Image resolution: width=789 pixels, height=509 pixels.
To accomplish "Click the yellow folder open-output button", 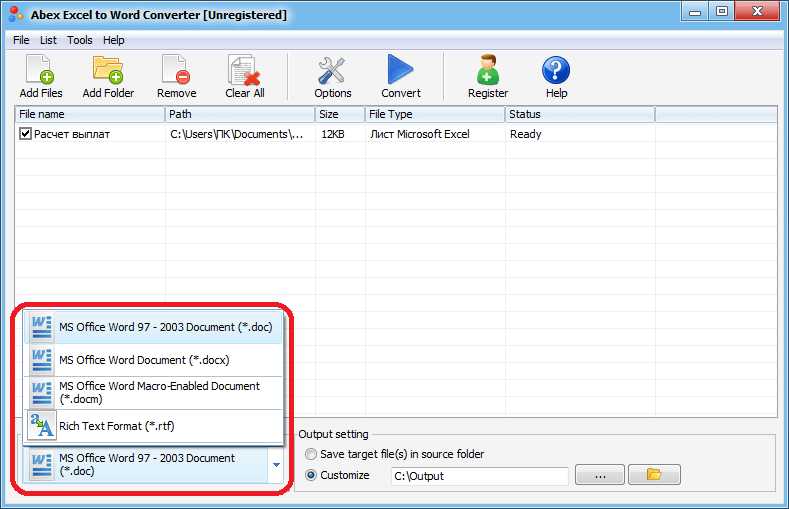I will coord(654,474).
